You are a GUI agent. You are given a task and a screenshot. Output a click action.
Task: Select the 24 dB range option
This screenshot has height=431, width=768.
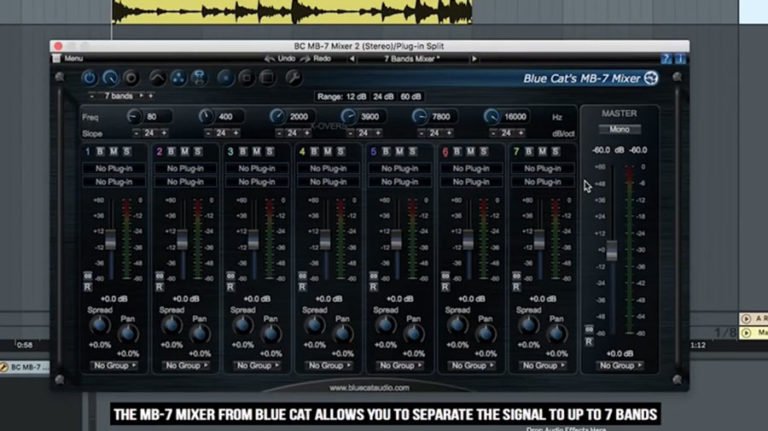[x=382, y=96]
